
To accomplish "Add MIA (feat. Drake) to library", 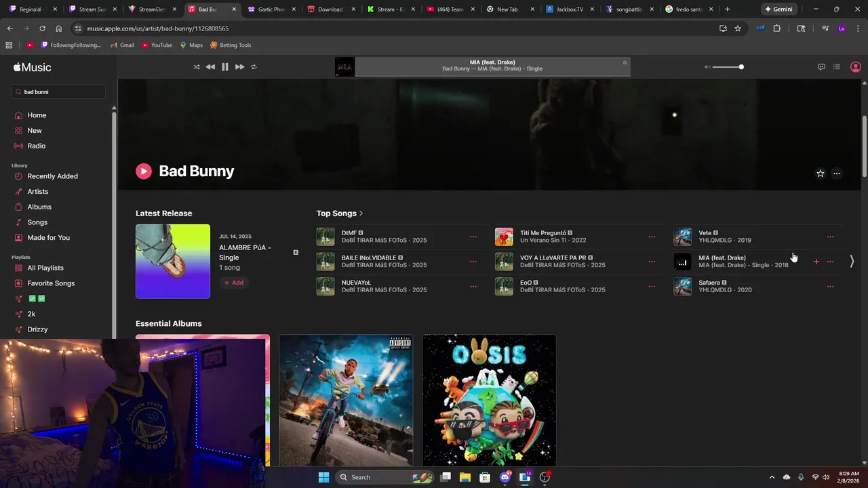I will pyautogui.click(x=816, y=262).
